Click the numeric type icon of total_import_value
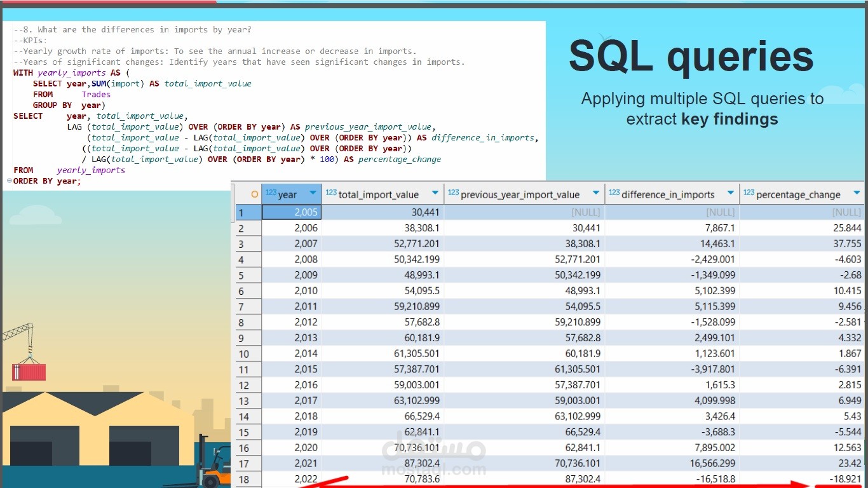Screen dimensions: 868x488 (330, 193)
